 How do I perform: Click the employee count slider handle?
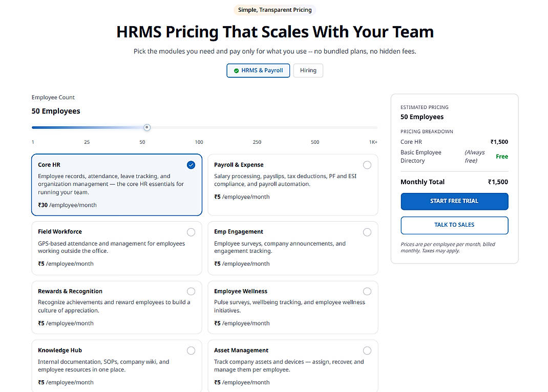pyautogui.click(x=147, y=127)
